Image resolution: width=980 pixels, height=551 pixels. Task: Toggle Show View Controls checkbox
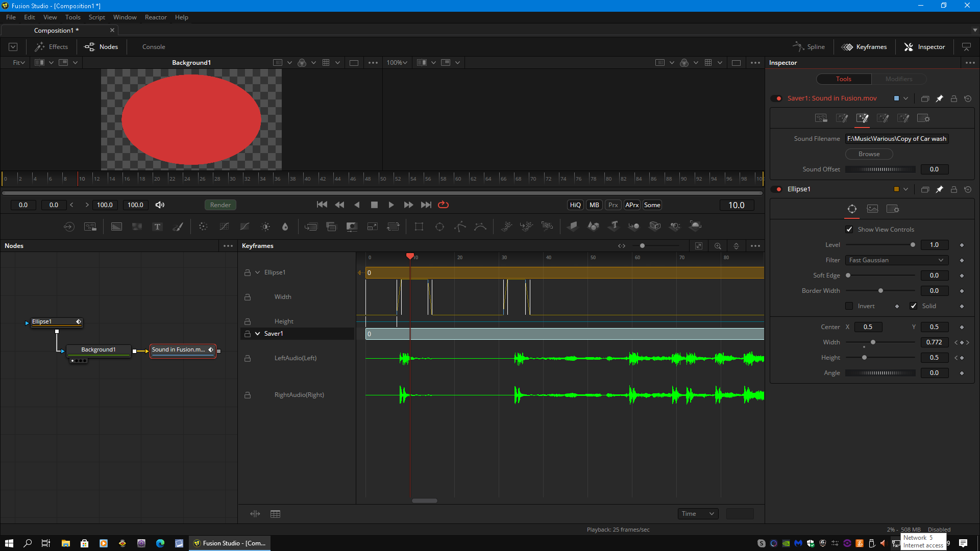tap(849, 229)
